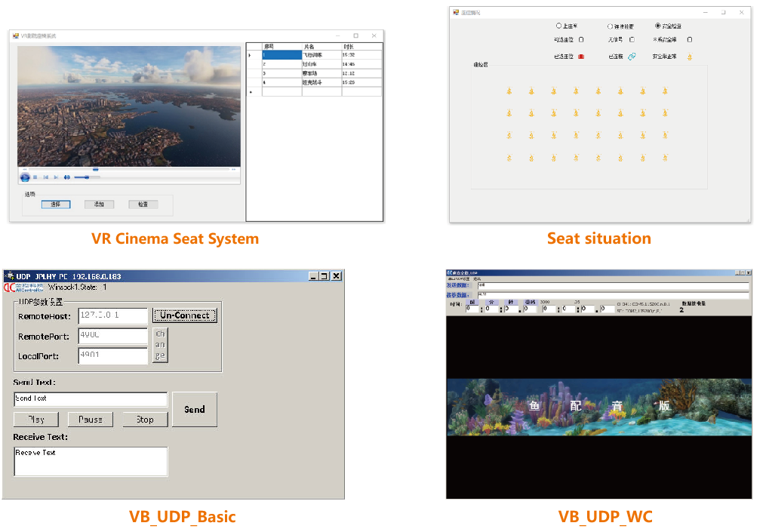Viewport: 763px width, 532px height.
Task: Click the Change button beside port fields
Action: point(160,345)
